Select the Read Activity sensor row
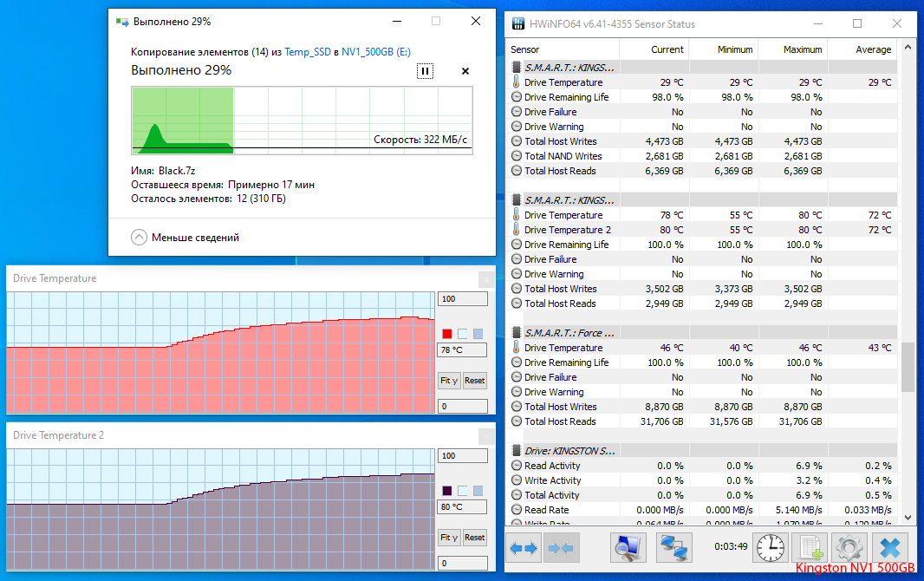Screen dimensions: 924x581 (702, 466)
